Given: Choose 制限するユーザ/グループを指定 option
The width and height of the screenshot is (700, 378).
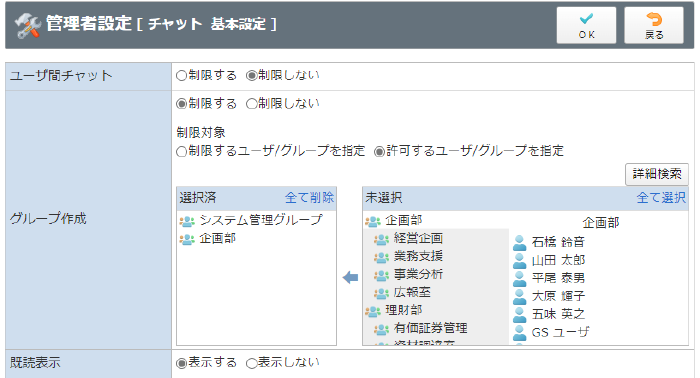Looking at the screenshot, I should (181, 152).
